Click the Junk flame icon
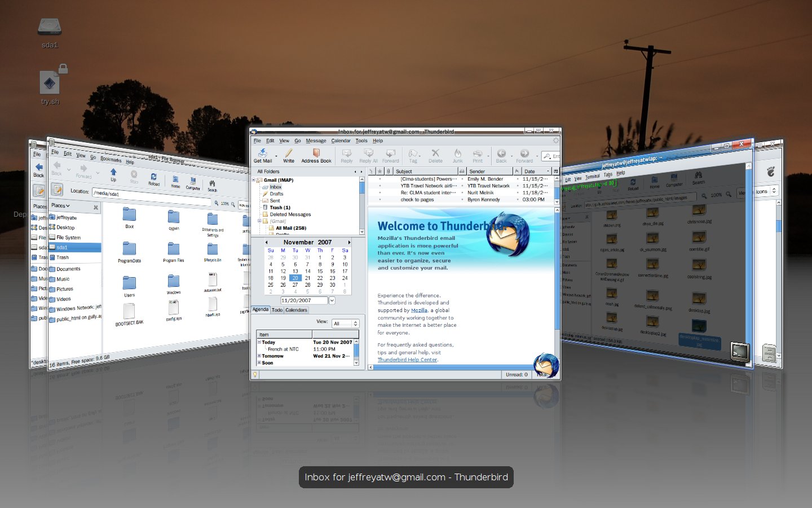Image resolution: width=812 pixels, height=508 pixels. 457,153
